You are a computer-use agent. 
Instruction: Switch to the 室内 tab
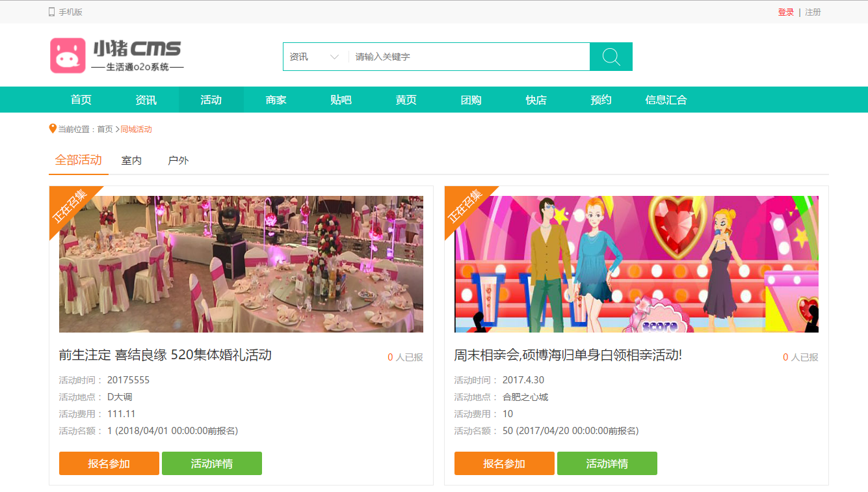click(x=131, y=160)
